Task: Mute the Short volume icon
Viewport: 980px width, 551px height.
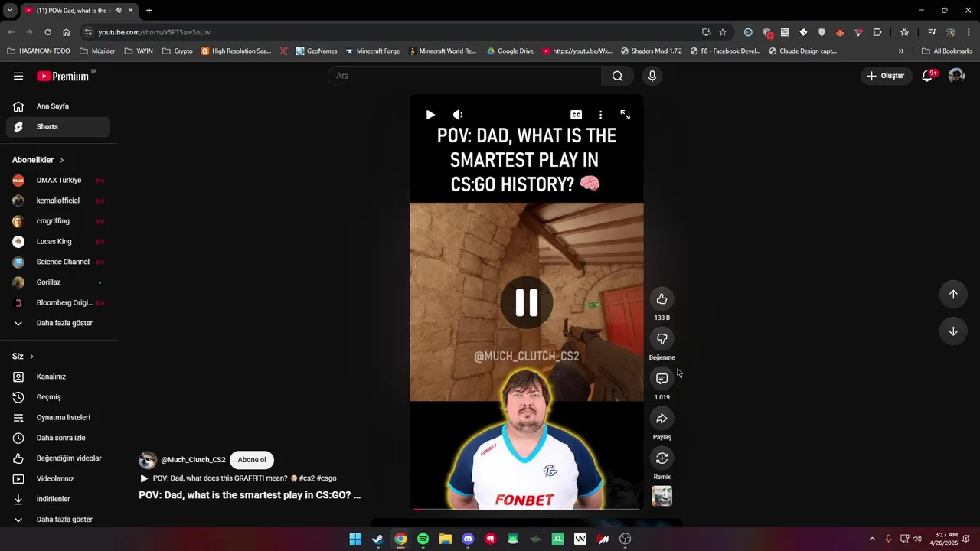Action: click(458, 115)
